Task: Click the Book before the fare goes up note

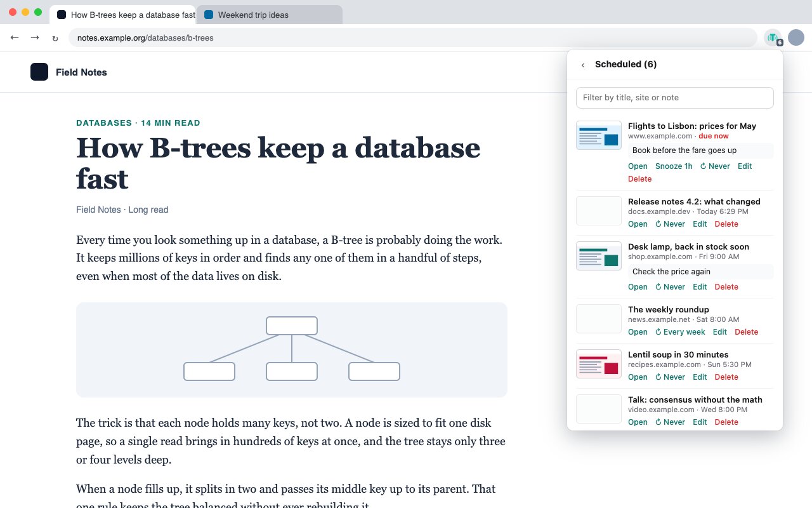Action: pyautogui.click(x=701, y=150)
